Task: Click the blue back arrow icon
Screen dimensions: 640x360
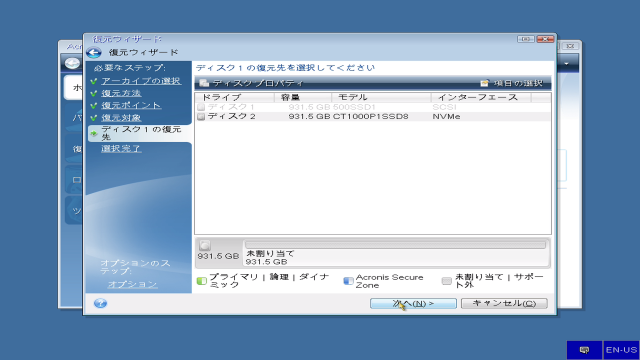Action: (94, 53)
